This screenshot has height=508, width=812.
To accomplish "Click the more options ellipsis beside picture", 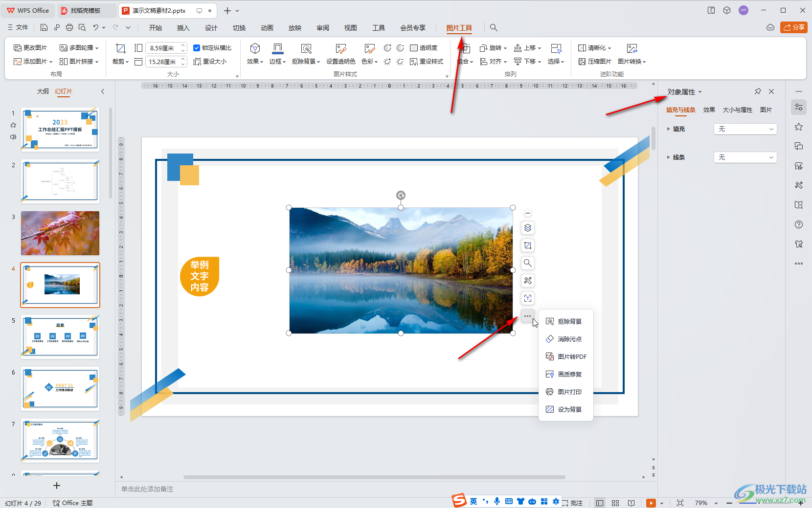I will [527, 316].
